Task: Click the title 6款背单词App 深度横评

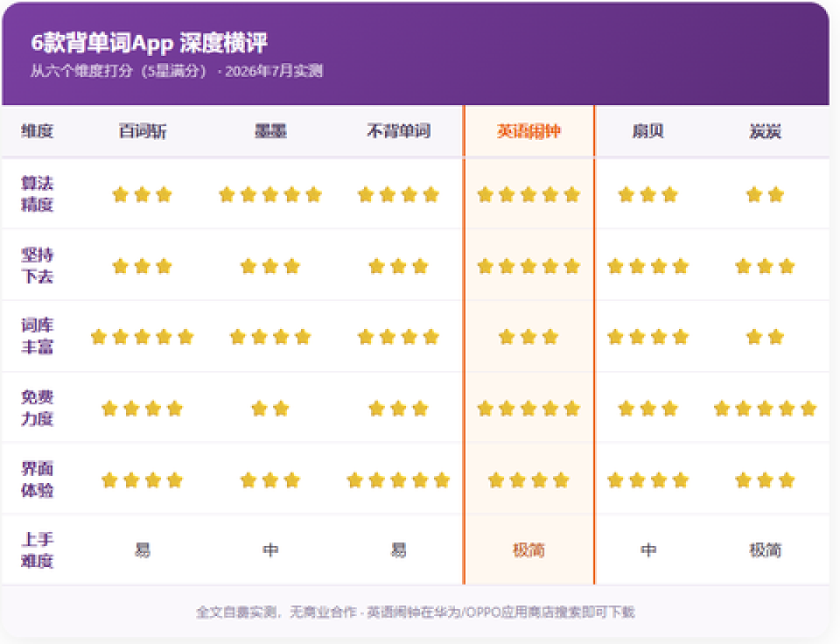Action: (x=149, y=43)
